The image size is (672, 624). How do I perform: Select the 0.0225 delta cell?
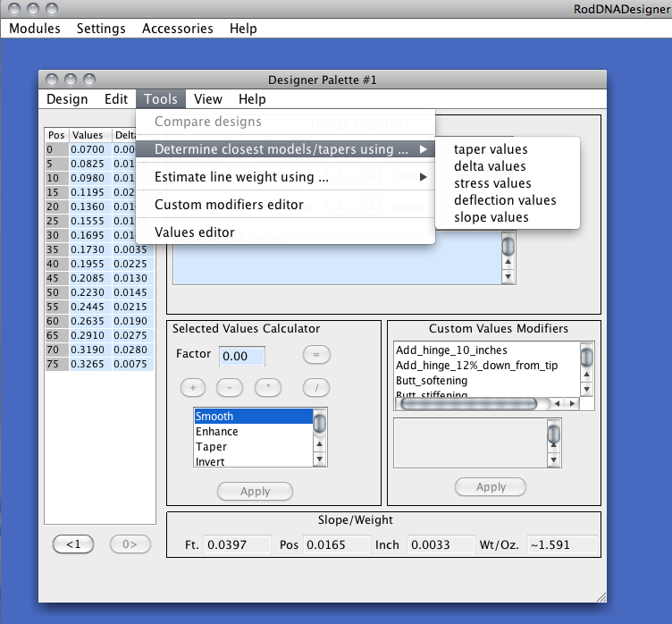tap(132, 264)
